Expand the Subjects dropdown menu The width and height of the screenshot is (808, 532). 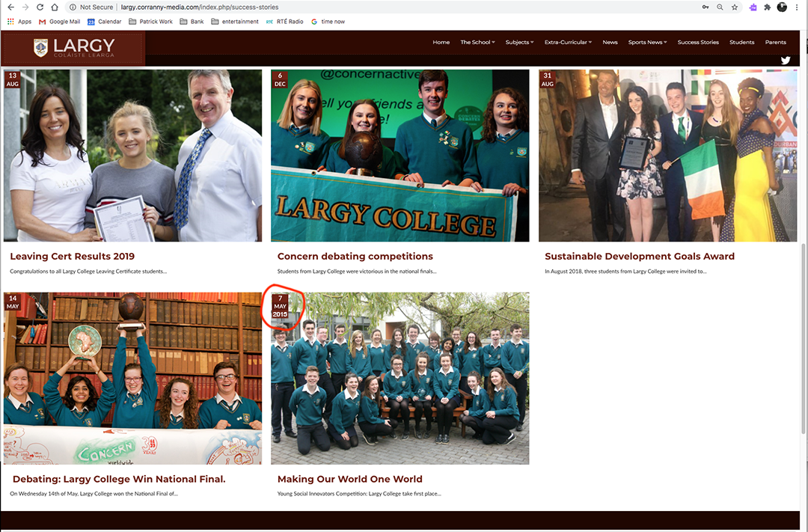click(x=519, y=43)
